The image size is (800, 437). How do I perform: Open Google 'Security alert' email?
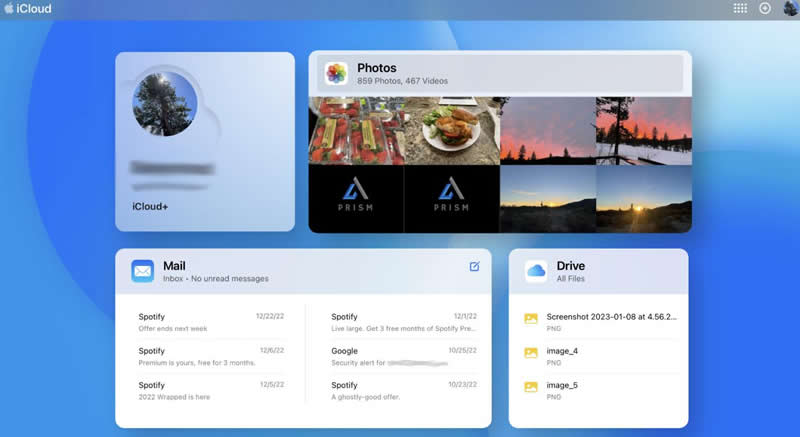(404, 356)
